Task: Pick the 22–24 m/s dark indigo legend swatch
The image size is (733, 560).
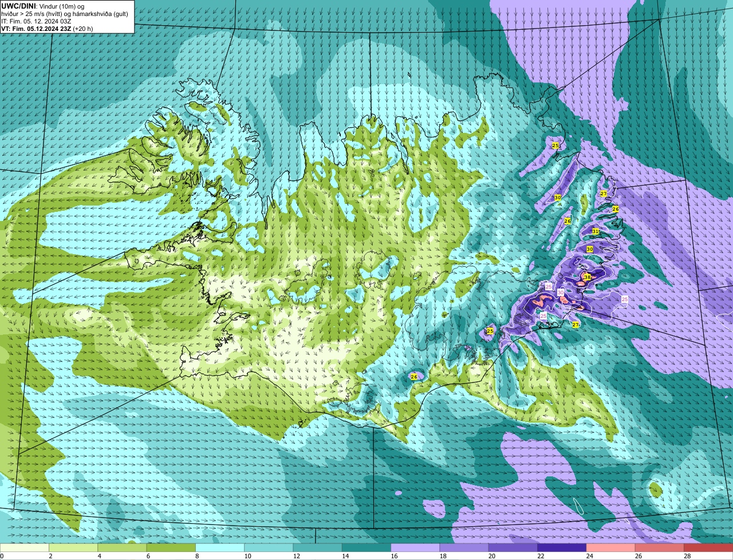Action: [x=562, y=548]
